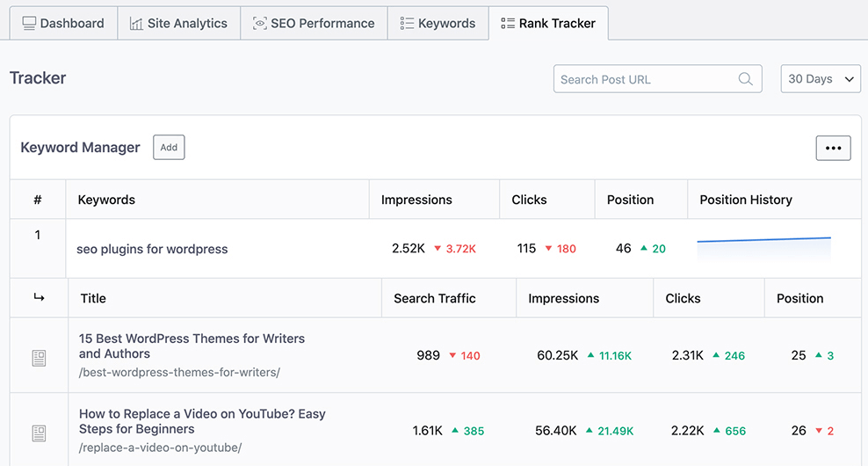Click the Keywords column header
The height and width of the screenshot is (466, 868).
coord(106,200)
